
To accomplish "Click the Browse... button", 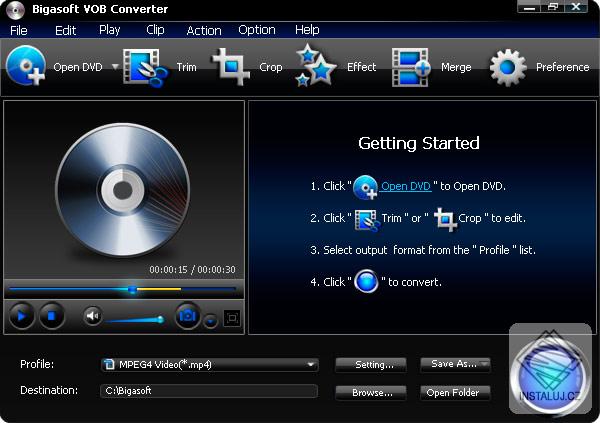I will point(370,392).
